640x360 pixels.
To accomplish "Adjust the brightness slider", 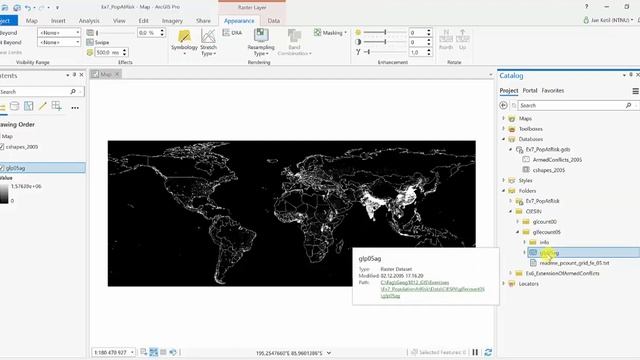I will tap(384, 32).
